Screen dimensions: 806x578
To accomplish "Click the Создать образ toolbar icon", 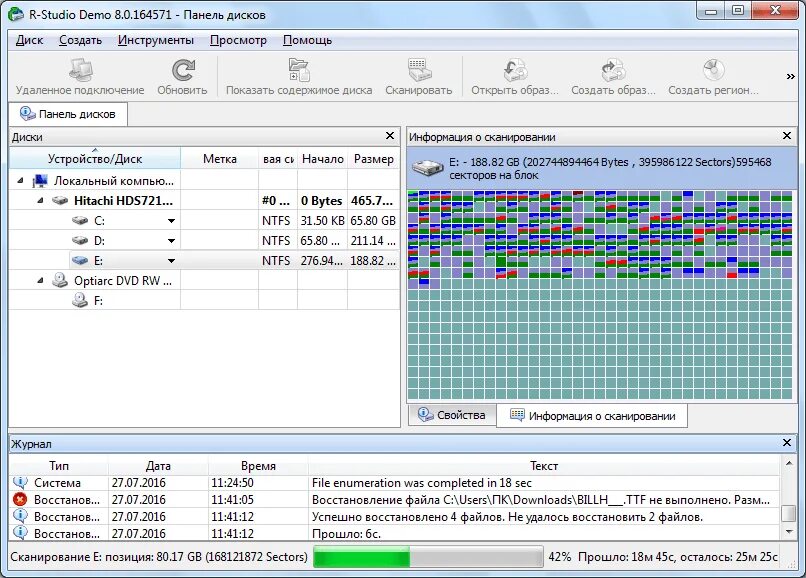I will tap(613, 70).
